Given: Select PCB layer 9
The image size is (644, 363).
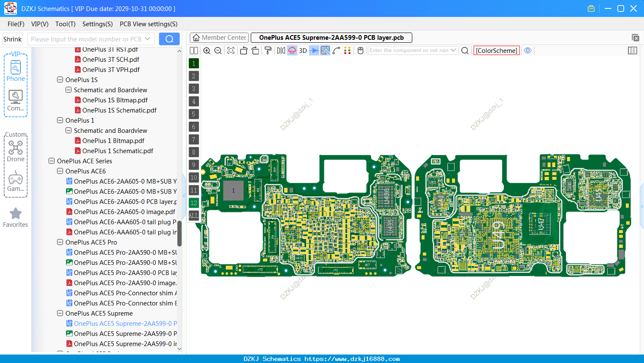Looking at the screenshot, I should pos(194,165).
